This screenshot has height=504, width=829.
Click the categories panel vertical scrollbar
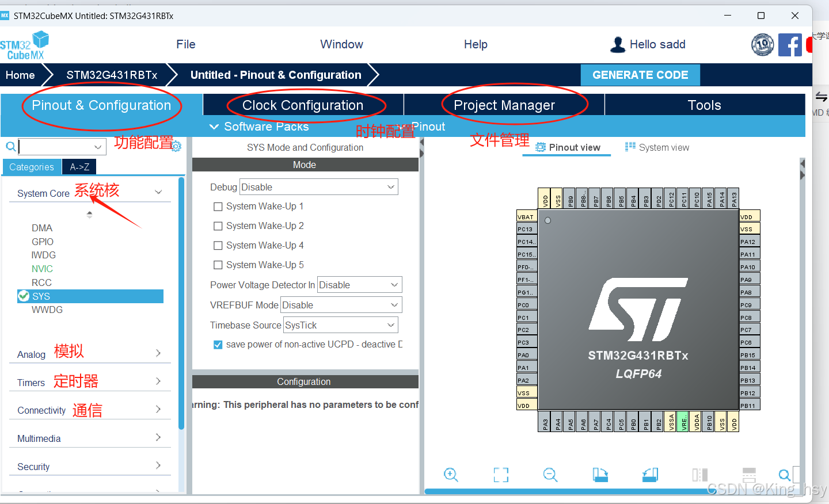pyautogui.click(x=182, y=304)
